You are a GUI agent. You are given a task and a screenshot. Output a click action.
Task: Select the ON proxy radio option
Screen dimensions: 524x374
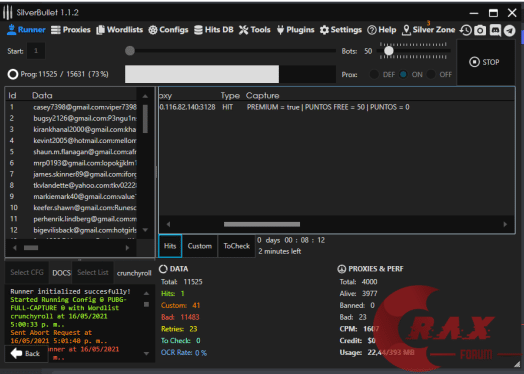click(403, 74)
